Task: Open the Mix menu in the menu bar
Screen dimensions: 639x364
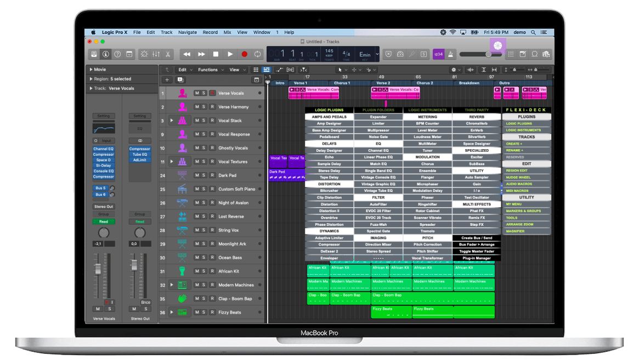Action: (227, 32)
